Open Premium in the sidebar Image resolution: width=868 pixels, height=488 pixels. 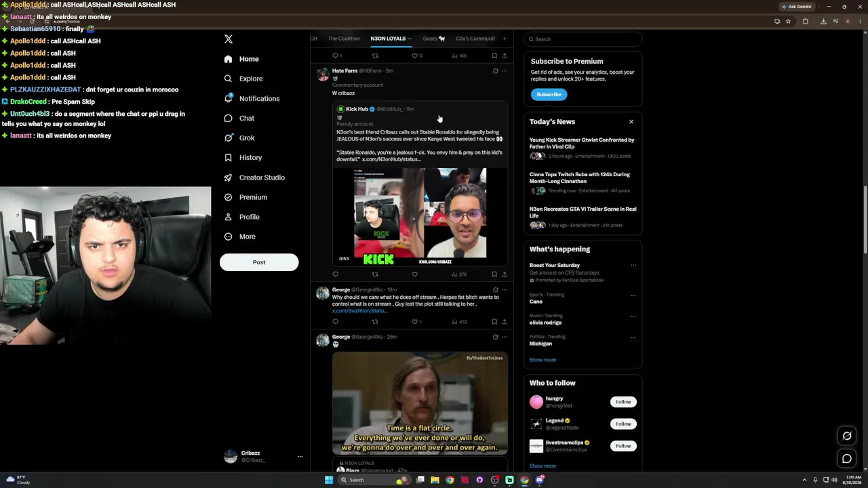click(245, 197)
